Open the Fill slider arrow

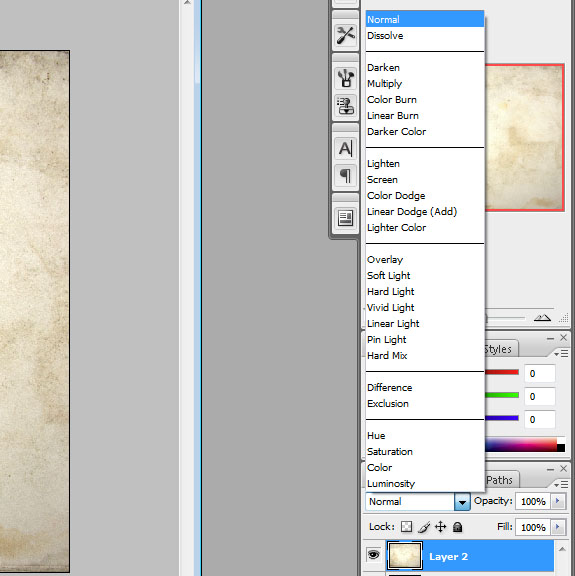[558, 527]
